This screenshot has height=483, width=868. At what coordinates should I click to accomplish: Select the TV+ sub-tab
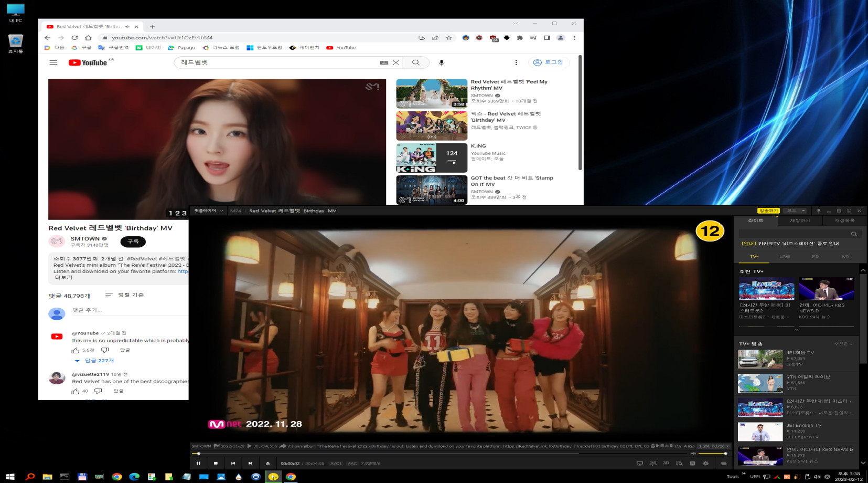click(754, 257)
